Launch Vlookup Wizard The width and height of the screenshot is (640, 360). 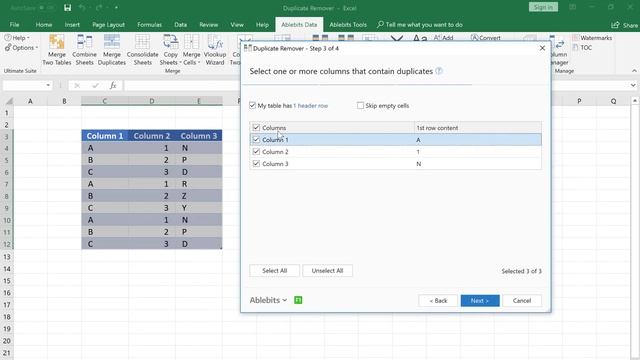pyautogui.click(x=215, y=50)
